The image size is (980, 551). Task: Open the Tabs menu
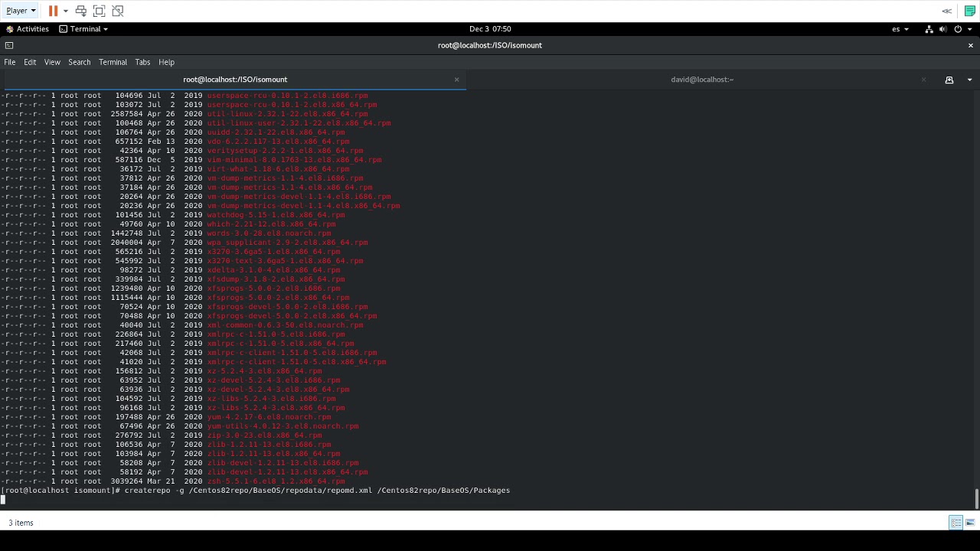(142, 62)
